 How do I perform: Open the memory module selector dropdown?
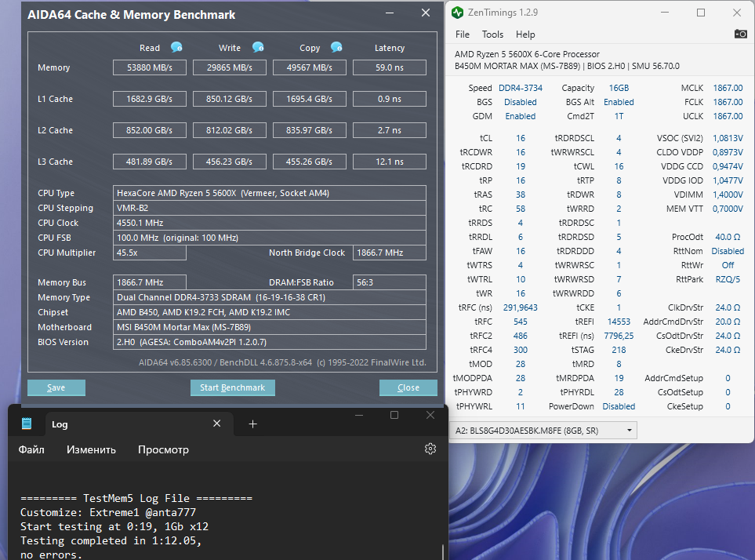click(x=543, y=431)
